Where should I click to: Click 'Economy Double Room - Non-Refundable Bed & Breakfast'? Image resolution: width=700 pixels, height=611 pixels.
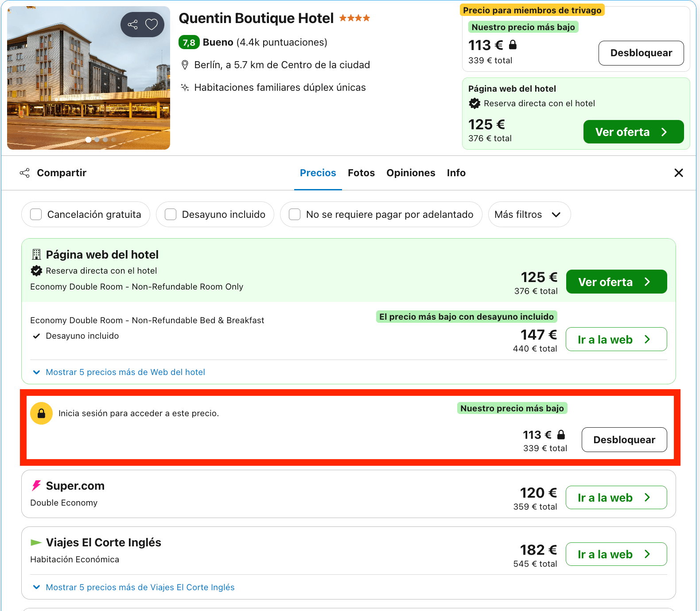point(147,321)
